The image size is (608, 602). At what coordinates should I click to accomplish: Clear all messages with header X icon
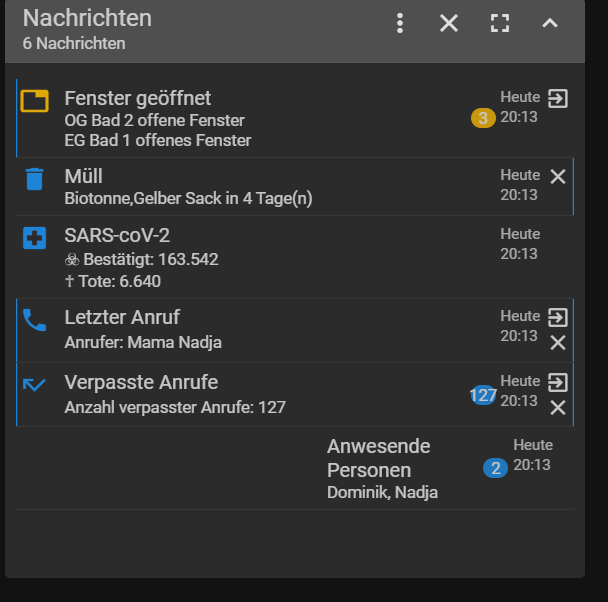pyautogui.click(x=449, y=23)
